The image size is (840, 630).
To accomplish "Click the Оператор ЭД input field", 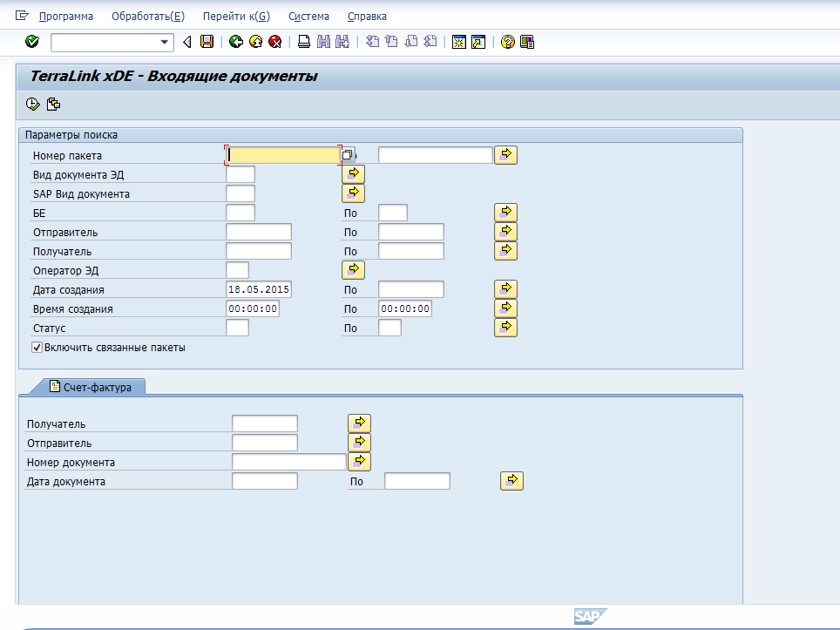I will (x=237, y=270).
